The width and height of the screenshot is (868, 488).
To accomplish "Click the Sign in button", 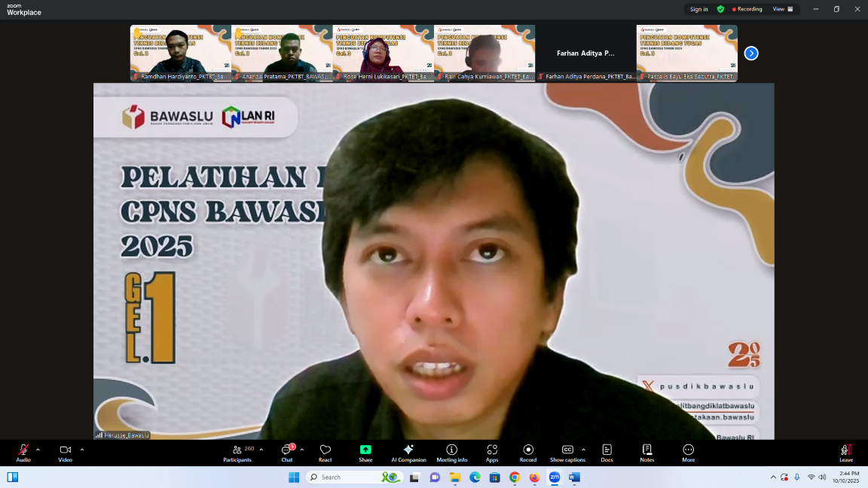I will (698, 9).
